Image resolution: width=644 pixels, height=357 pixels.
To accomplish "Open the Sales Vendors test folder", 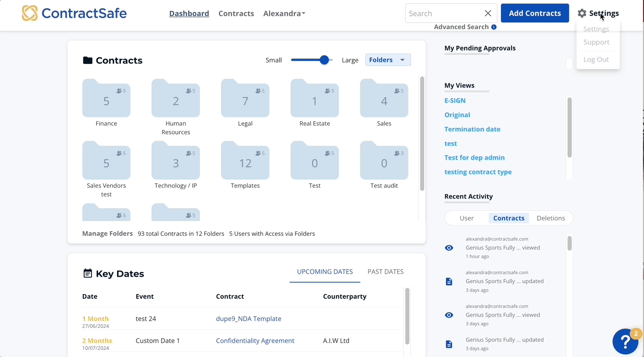I will pos(106,161).
